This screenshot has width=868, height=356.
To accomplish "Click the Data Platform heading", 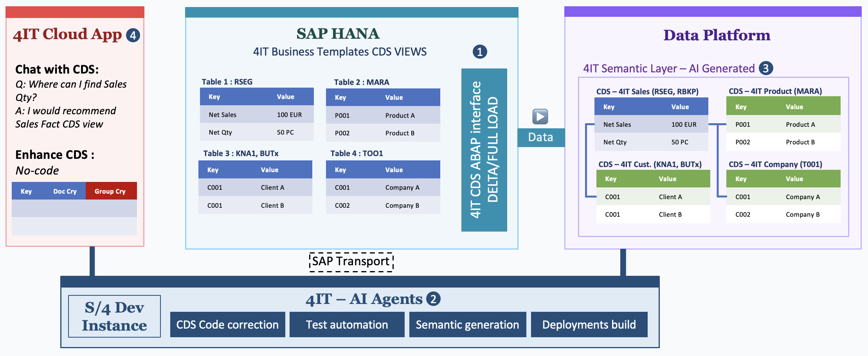I will tap(717, 35).
